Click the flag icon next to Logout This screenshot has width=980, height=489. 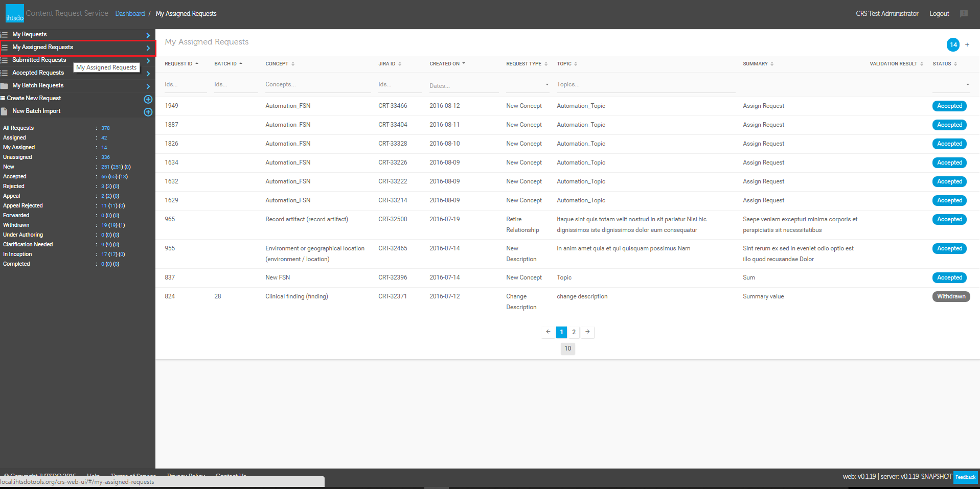(x=964, y=14)
